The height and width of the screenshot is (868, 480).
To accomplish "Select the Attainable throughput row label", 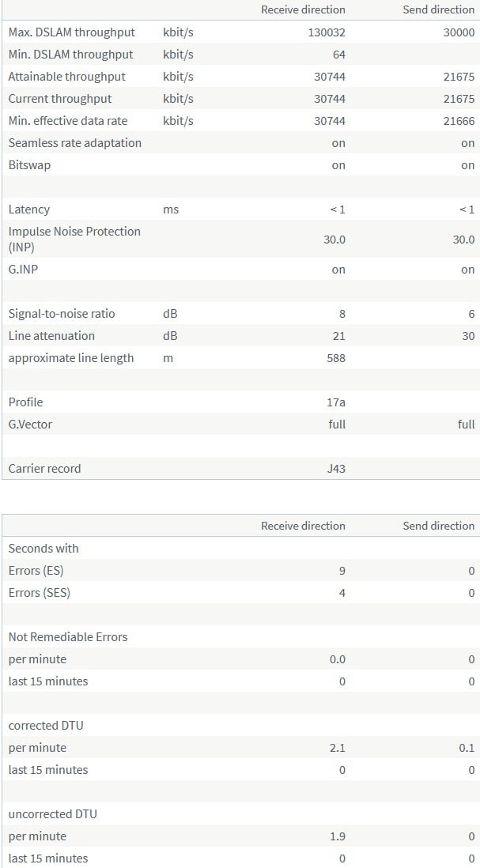I will [67, 77].
